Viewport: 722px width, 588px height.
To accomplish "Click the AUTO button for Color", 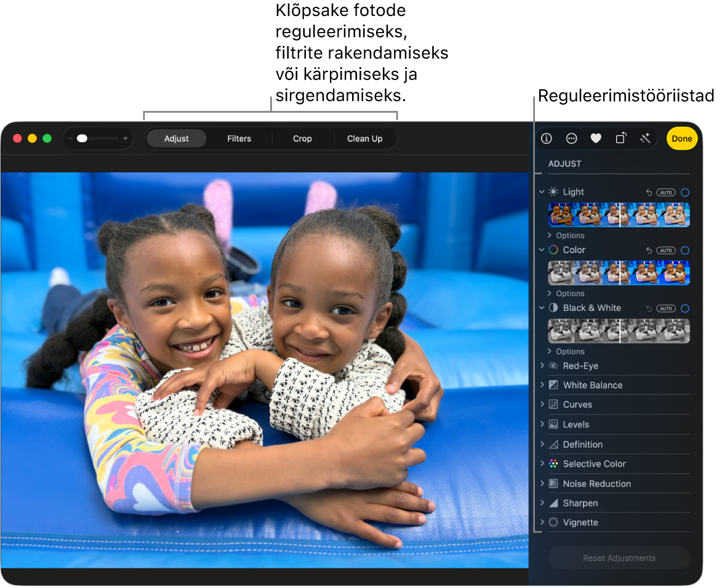I will click(665, 251).
